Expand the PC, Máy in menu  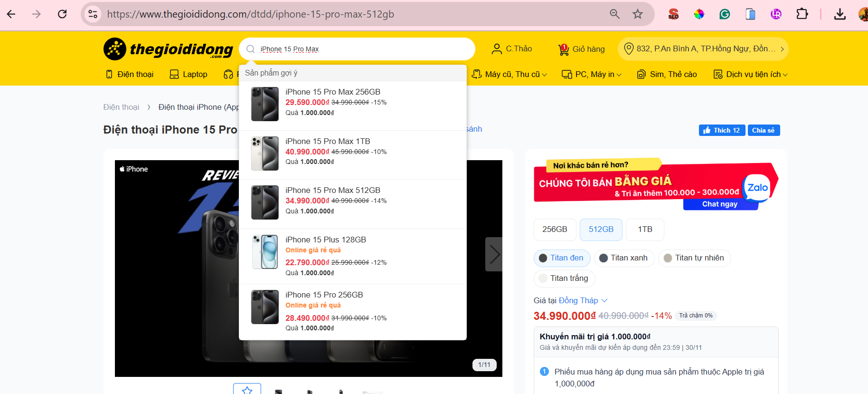click(x=592, y=75)
